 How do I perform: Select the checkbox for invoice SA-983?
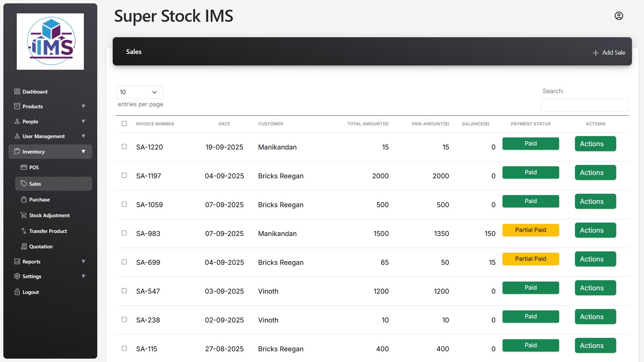pyautogui.click(x=124, y=233)
